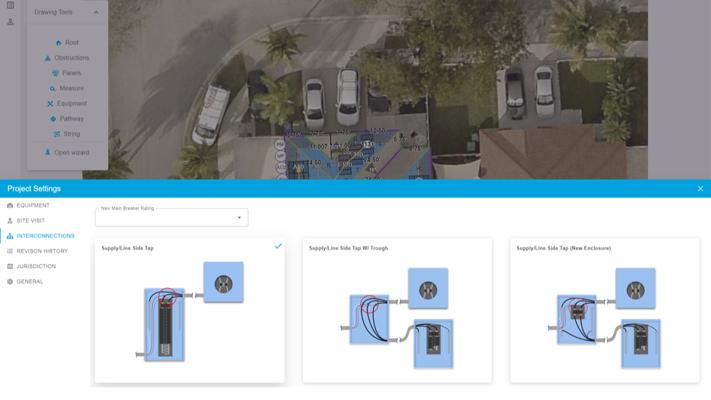Close the Project Settings panel

[700, 189]
